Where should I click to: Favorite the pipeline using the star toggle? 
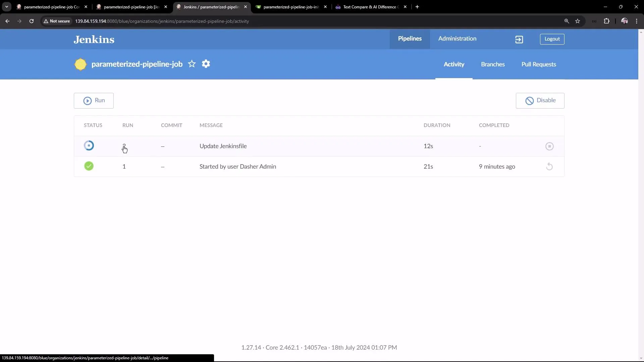(x=192, y=64)
